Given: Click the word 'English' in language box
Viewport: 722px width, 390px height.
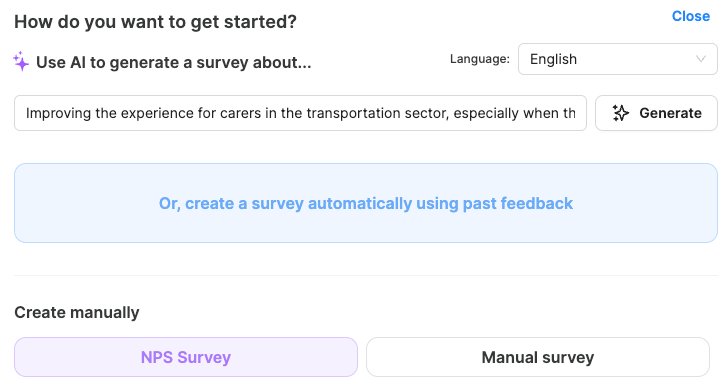Looking at the screenshot, I should 553,59.
